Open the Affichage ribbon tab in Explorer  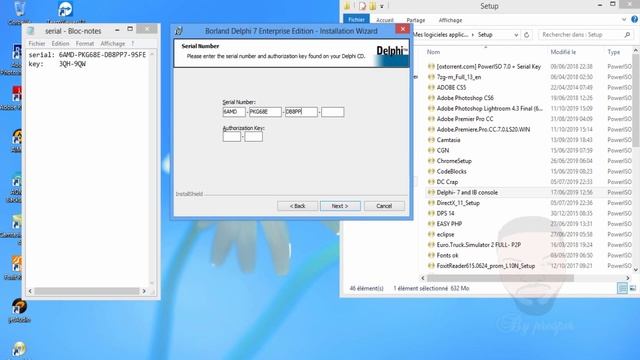point(450,20)
